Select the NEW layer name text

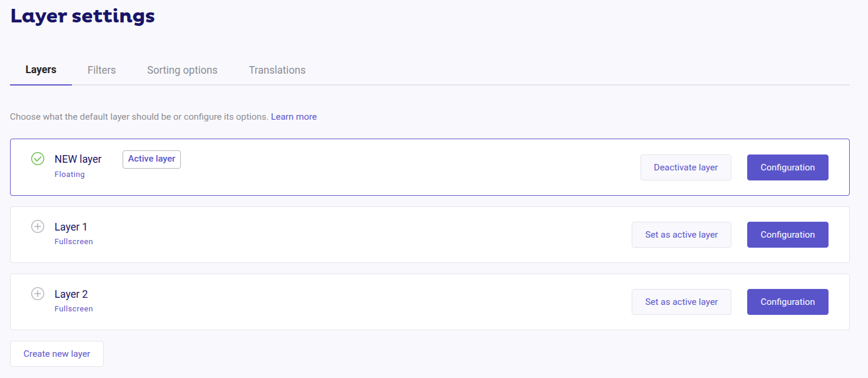click(x=78, y=159)
